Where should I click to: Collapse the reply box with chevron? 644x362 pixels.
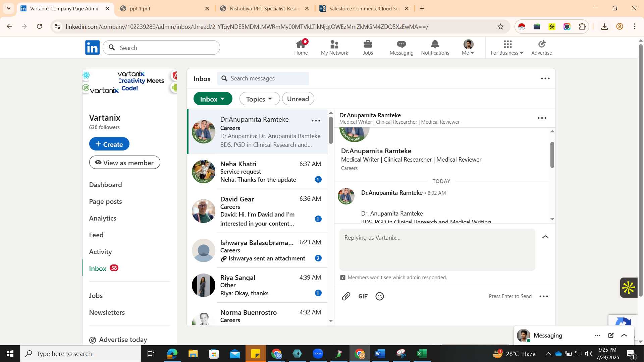[x=545, y=237]
